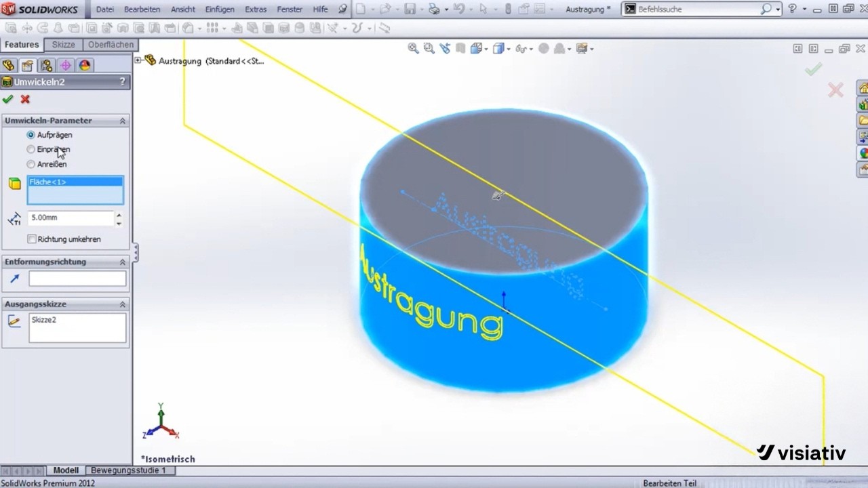This screenshot has width=868, height=488.
Task: Pin the menu bar with the pushpin
Action: click(342, 9)
